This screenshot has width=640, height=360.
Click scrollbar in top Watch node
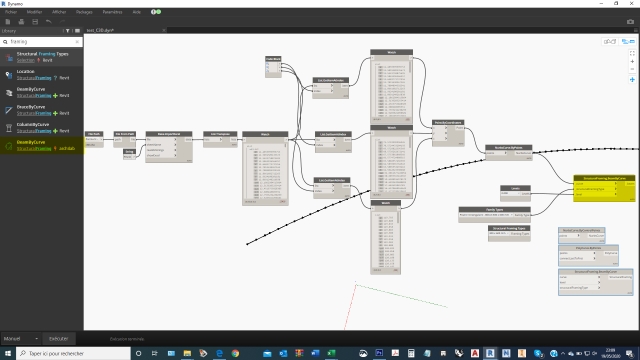pos(410,67)
